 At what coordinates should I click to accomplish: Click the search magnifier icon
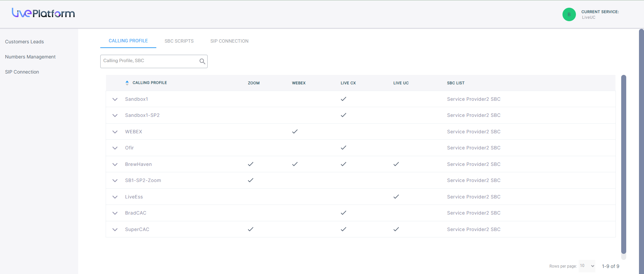click(202, 61)
